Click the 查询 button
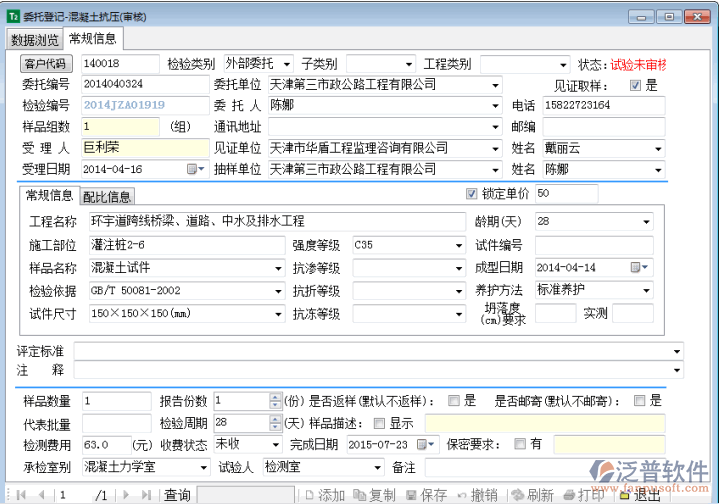 click(177, 495)
